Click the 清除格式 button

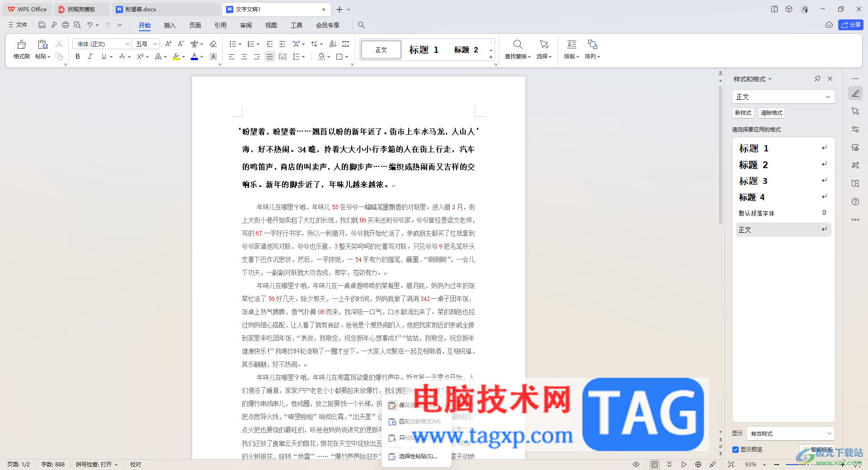pyautogui.click(x=771, y=113)
